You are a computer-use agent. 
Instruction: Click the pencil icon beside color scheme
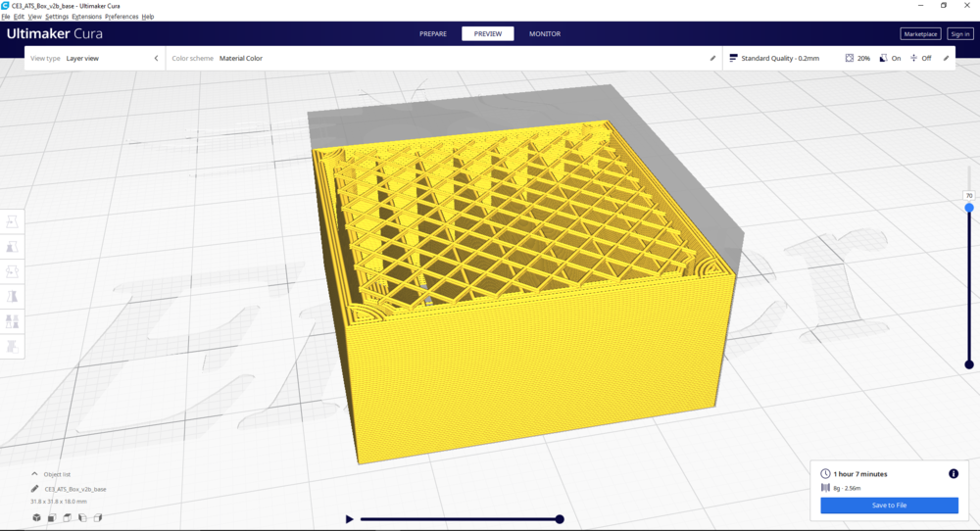point(712,58)
